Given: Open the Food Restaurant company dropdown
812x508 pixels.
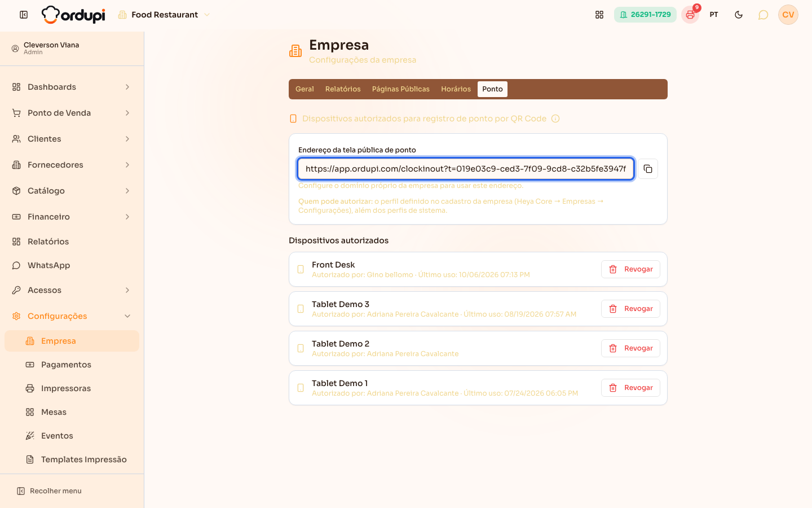Looking at the screenshot, I should pyautogui.click(x=164, y=15).
